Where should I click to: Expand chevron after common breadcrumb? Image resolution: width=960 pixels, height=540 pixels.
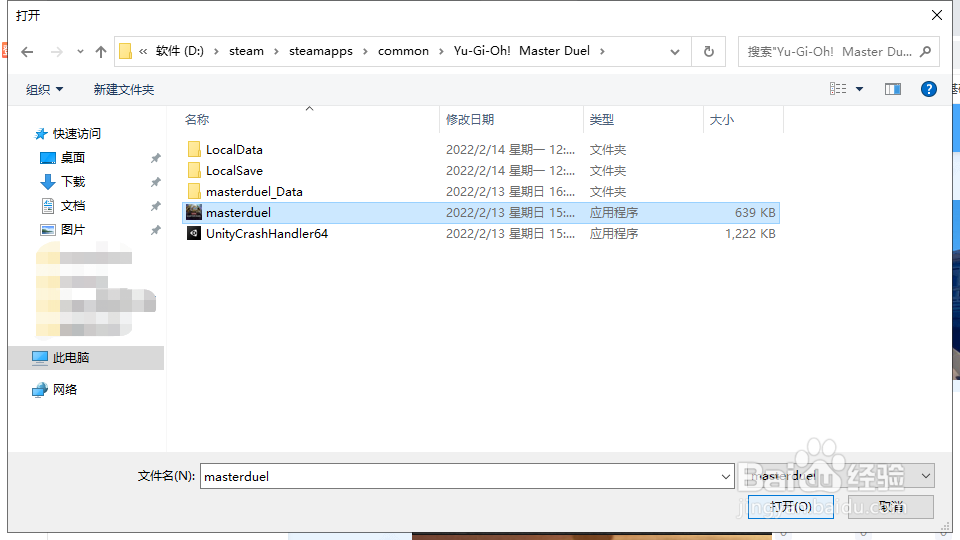(441, 51)
